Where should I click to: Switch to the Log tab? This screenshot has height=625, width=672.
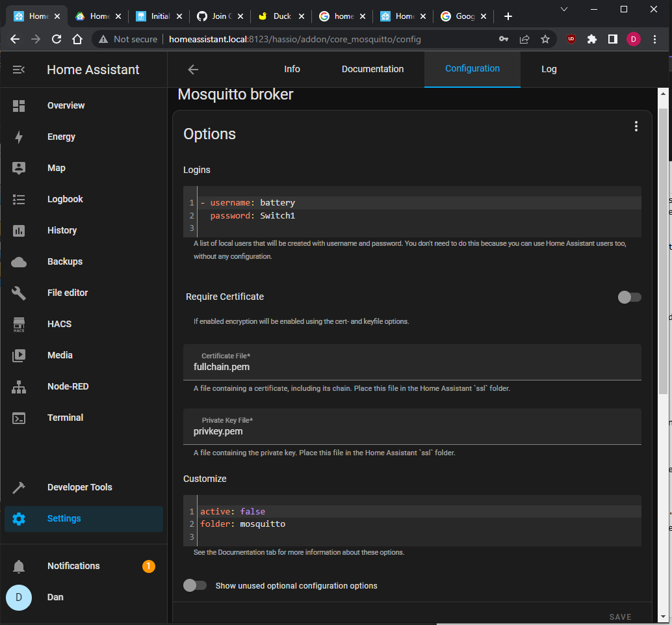point(549,69)
